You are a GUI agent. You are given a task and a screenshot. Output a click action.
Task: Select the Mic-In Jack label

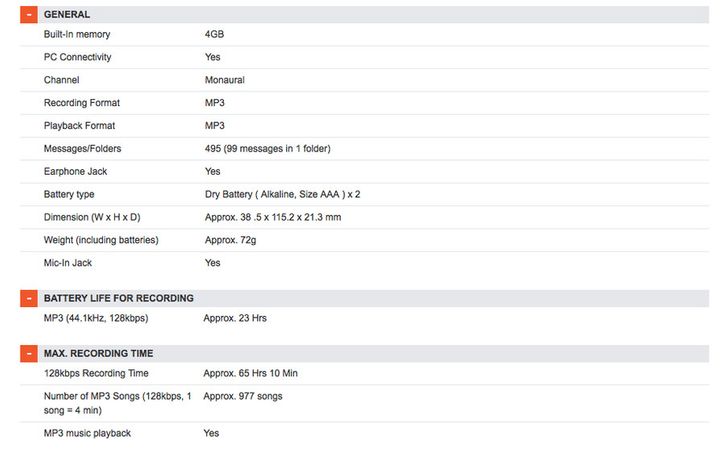pyautogui.click(x=69, y=263)
